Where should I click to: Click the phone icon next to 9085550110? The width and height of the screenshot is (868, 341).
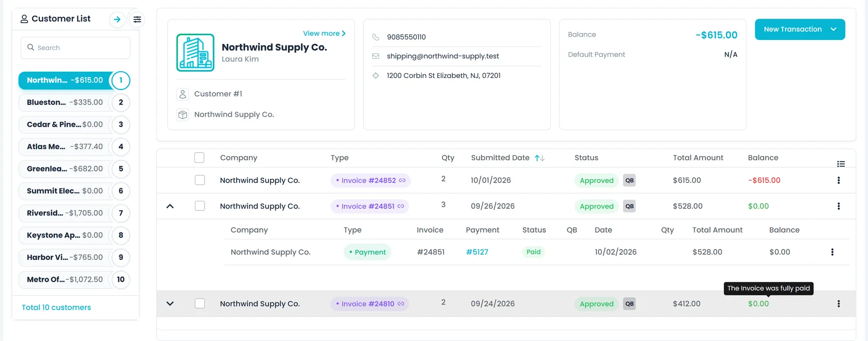point(376,37)
